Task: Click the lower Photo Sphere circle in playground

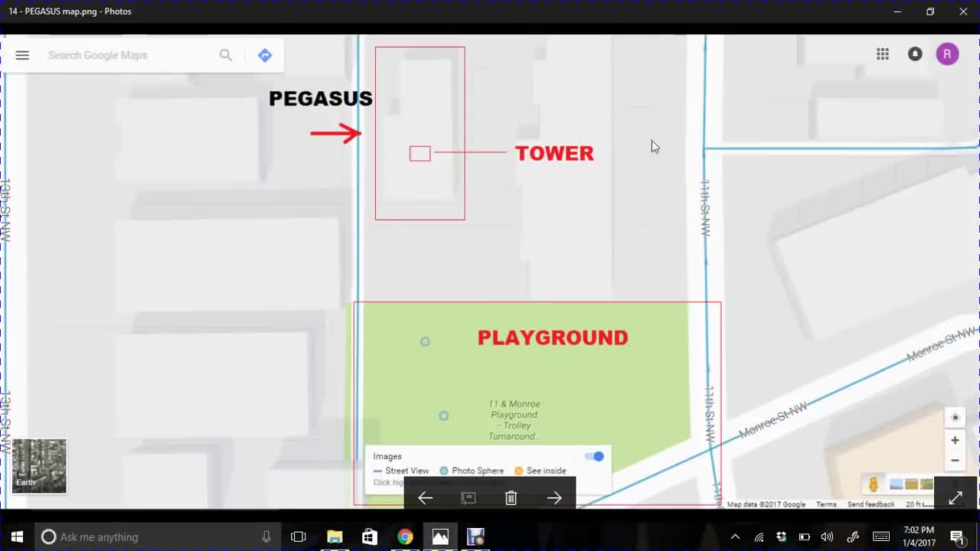Action: (443, 416)
